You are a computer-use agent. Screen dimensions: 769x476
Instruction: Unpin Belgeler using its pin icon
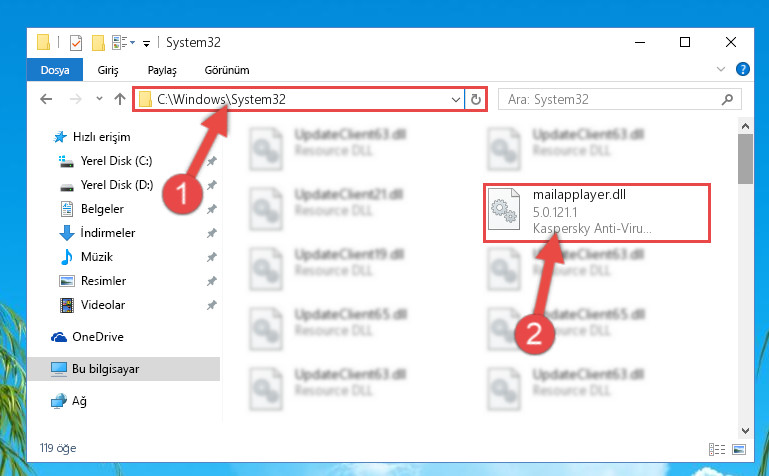pyautogui.click(x=211, y=209)
